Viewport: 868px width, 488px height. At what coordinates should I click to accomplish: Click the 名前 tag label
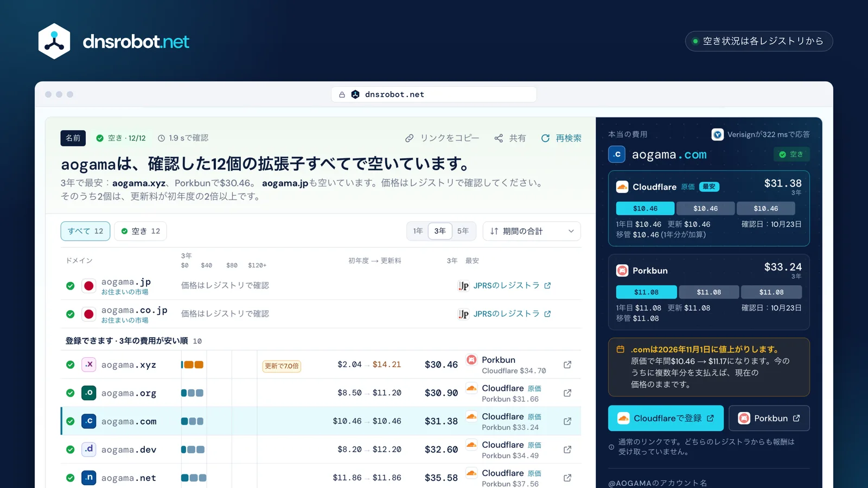click(73, 138)
